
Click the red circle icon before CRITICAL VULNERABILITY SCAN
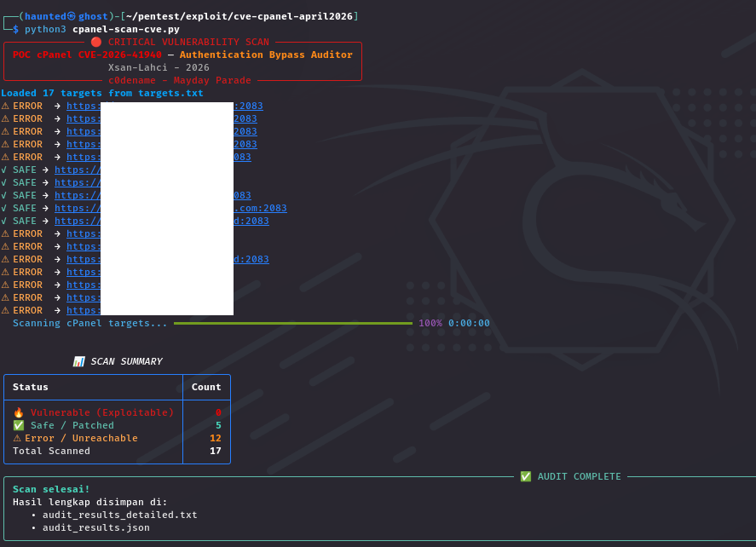tap(96, 42)
